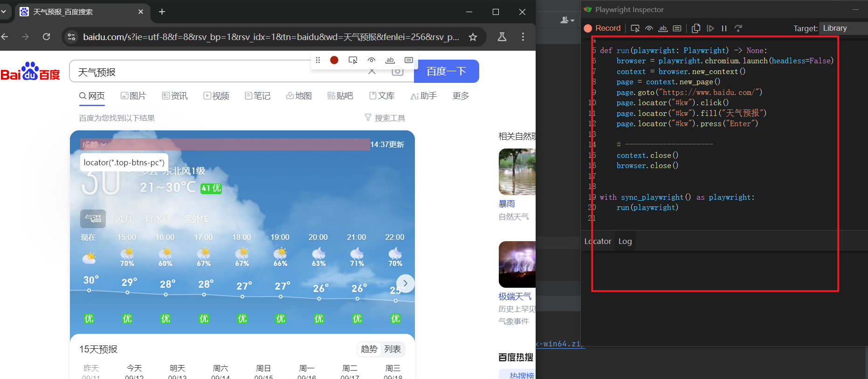Open the 暴雨 thumbnail image

pos(517,172)
